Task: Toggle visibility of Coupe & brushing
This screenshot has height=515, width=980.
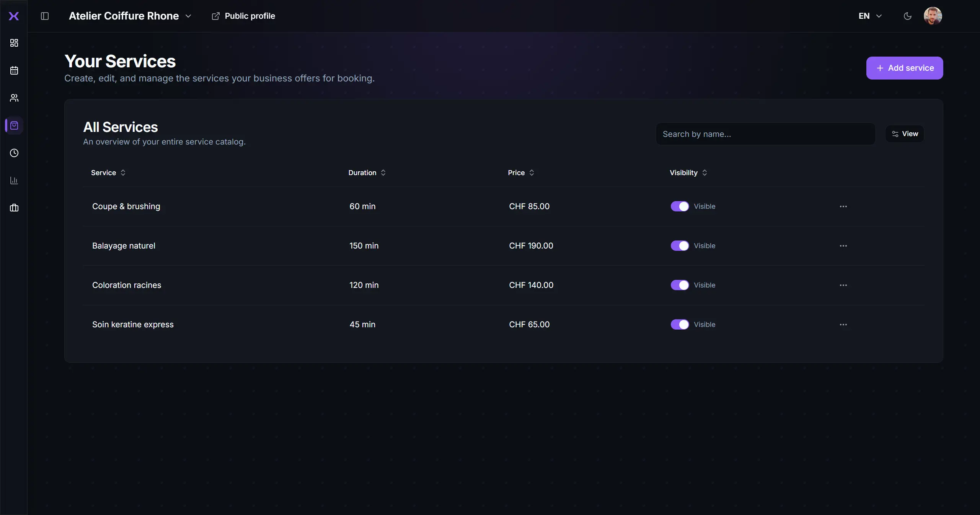Action: pyautogui.click(x=680, y=206)
